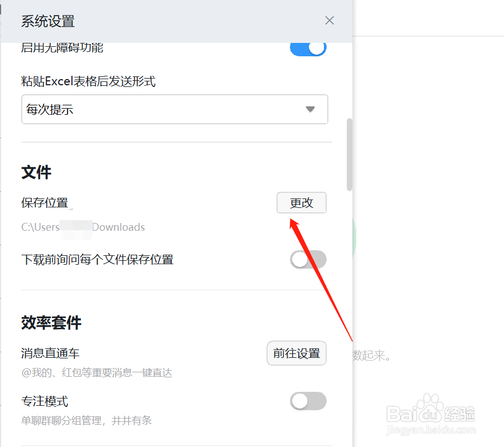
Task: Turn on the 专注模式 switch
Action: tap(308, 401)
